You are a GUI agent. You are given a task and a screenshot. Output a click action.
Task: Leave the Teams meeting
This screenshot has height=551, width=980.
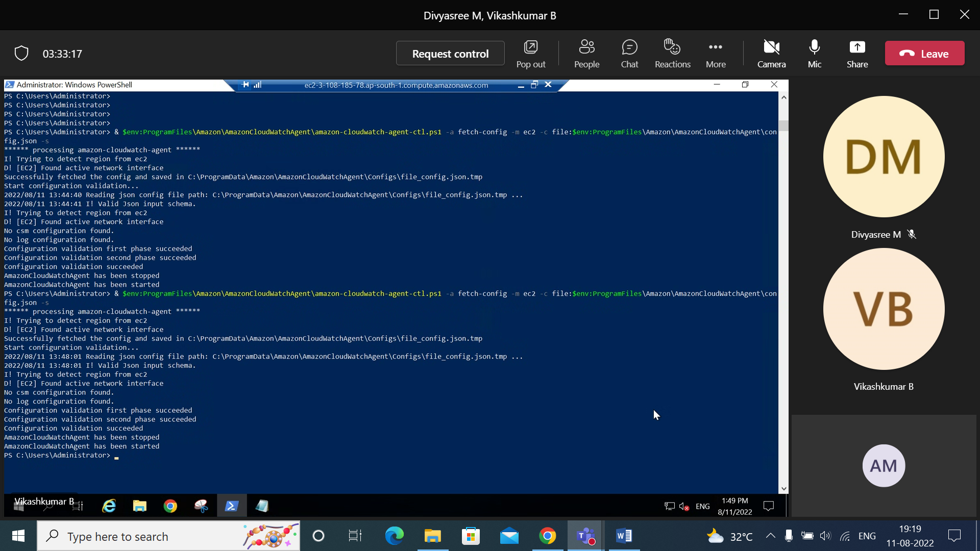(x=924, y=53)
